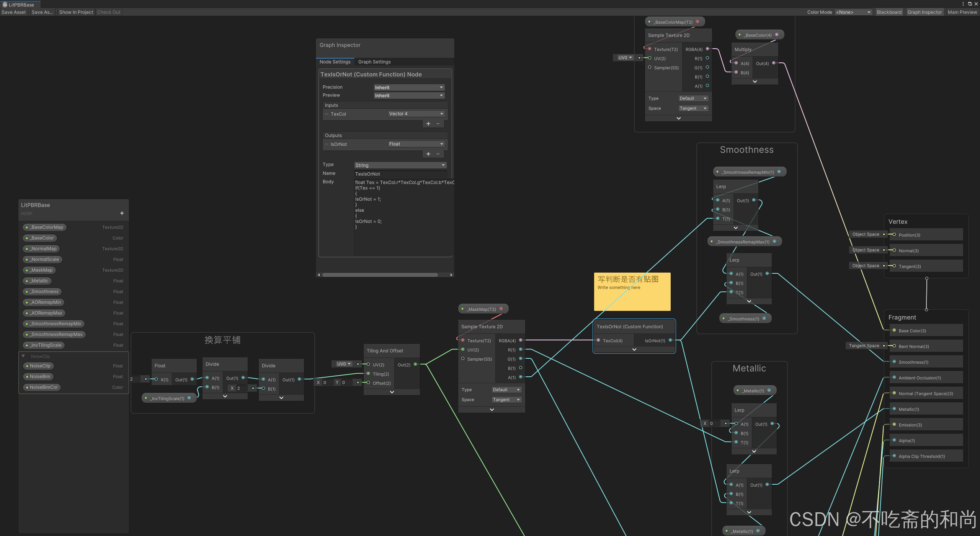
Task: Click the Name field containing TexIsOrNot
Action: point(400,174)
